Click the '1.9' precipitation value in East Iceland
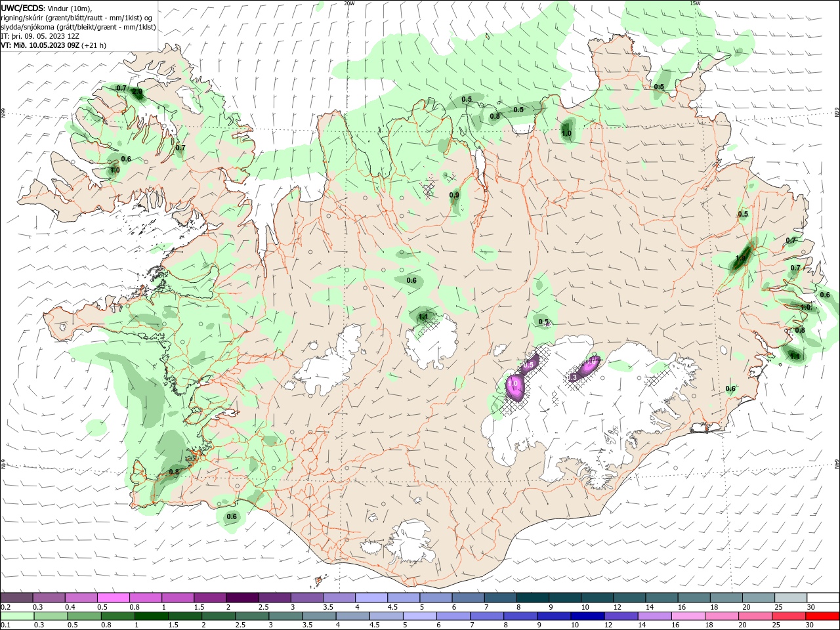The width and height of the screenshot is (840, 630). click(x=740, y=259)
